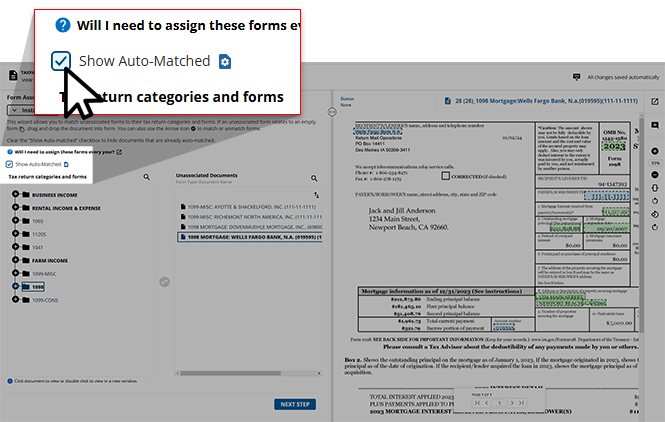Zoom in on the document viewer

(x=655, y=151)
